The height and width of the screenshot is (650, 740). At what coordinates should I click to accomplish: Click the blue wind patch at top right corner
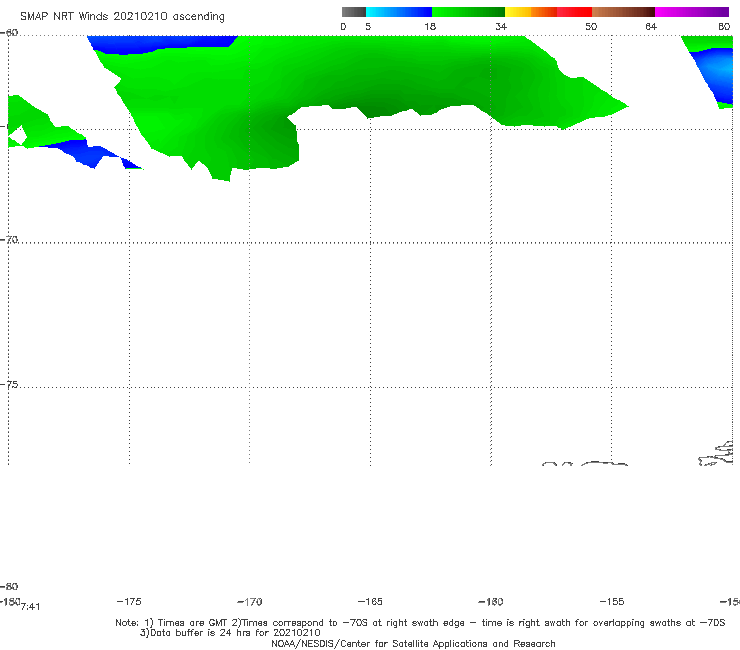pyautogui.click(x=717, y=76)
